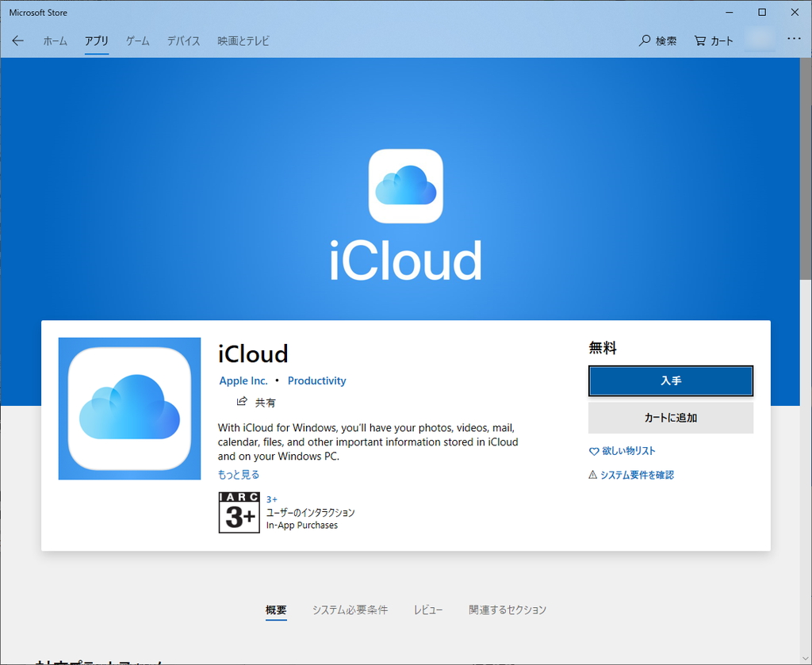Click the 入手 button to get iCloud
Image resolution: width=812 pixels, height=665 pixels.
coord(670,380)
